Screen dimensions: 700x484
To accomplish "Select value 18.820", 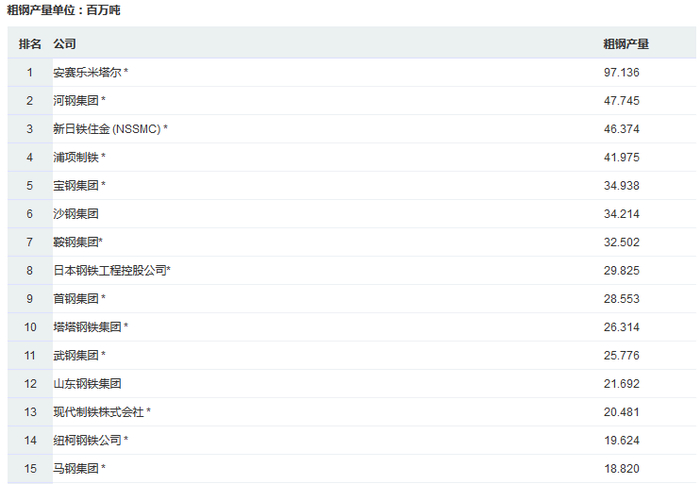I will pyautogui.click(x=621, y=468).
